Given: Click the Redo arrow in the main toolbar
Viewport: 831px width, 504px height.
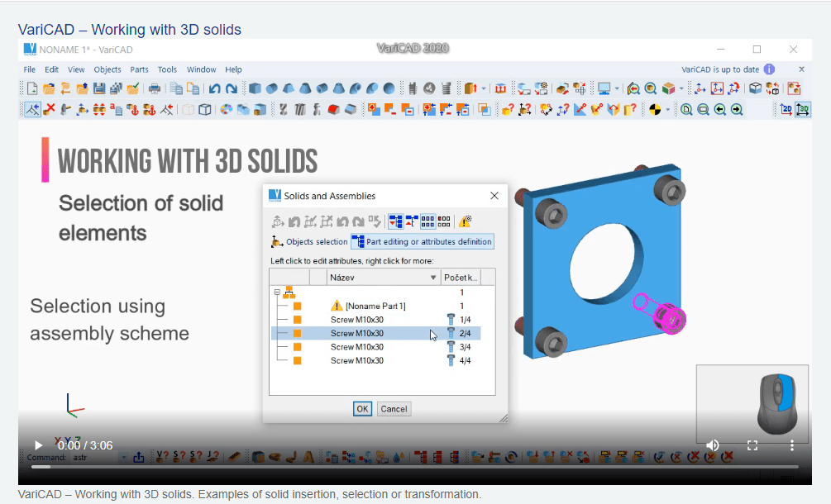Looking at the screenshot, I should pyautogui.click(x=231, y=88).
